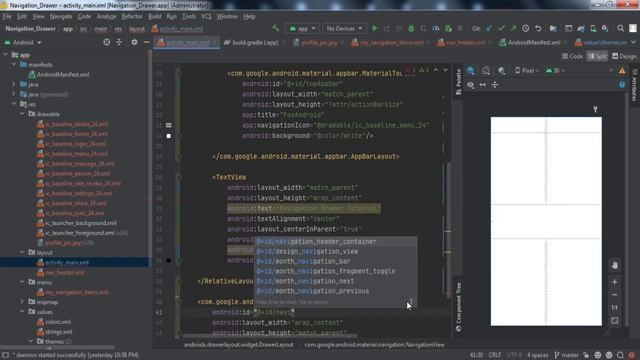Select @+id/month_navigation_bar completion suggestion

(x=336, y=261)
